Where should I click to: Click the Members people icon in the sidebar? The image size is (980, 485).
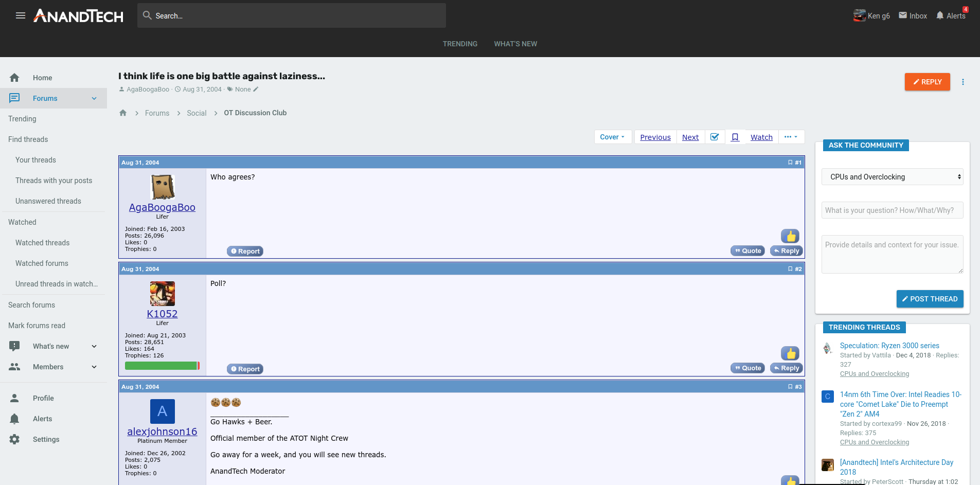pyautogui.click(x=15, y=367)
